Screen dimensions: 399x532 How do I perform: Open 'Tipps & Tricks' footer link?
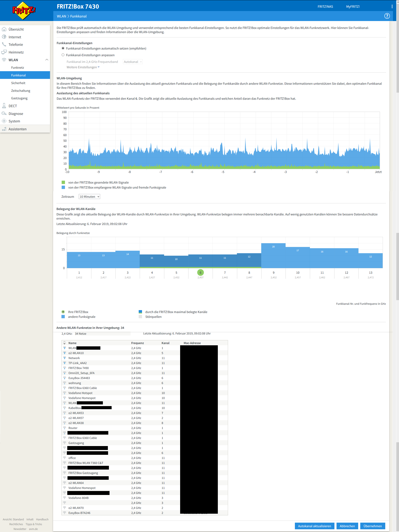pos(34,524)
